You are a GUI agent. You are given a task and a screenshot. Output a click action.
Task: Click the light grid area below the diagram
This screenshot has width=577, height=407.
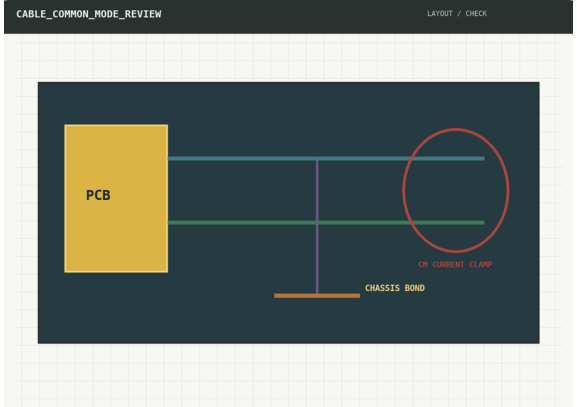click(x=289, y=375)
